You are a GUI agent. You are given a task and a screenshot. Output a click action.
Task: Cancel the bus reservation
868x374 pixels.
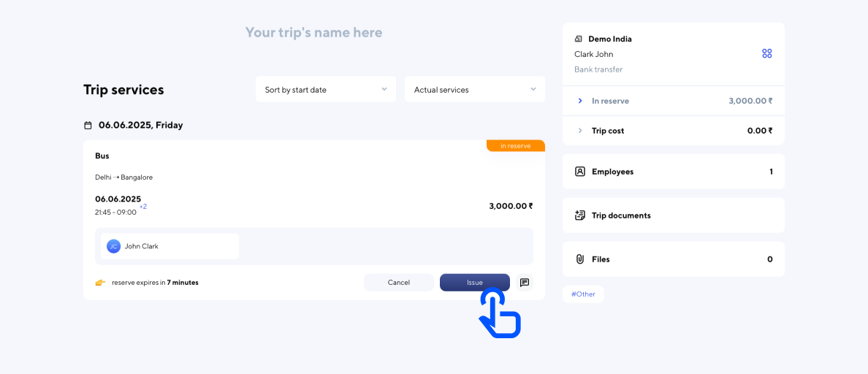(x=399, y=283)
